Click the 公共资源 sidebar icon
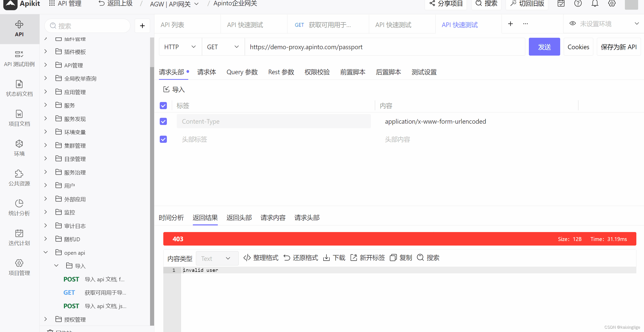This screenshot has width=644, height=332. [19, 178]
